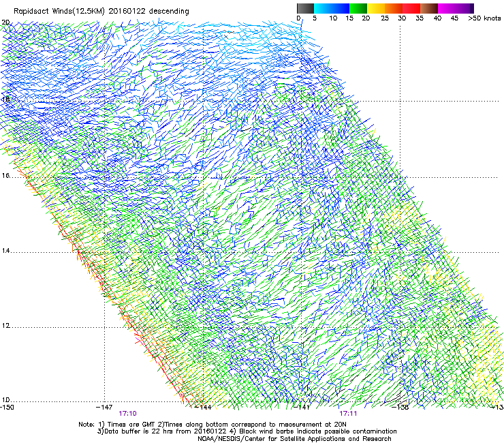Click the blue 10-15 knots legend swatch
The height and width of the screenshot is (443, 504).
click(x=341, y=8)
